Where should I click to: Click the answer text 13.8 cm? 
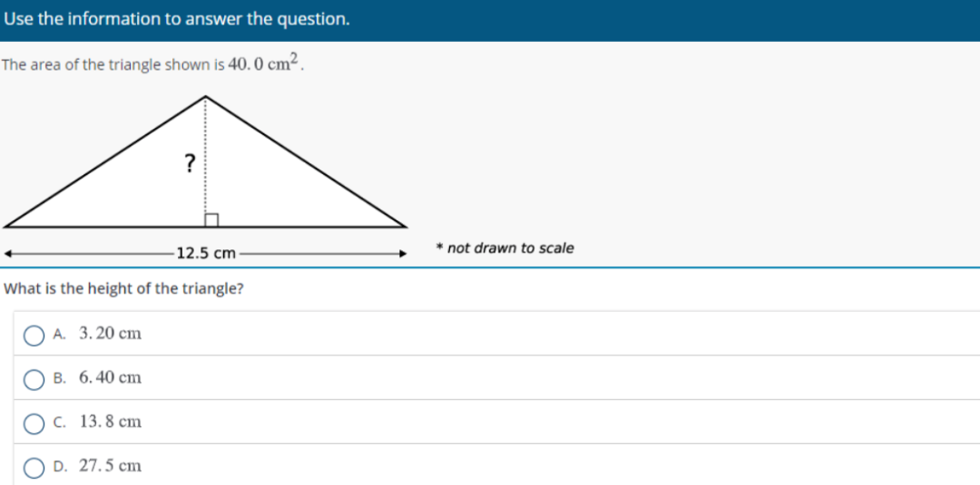[110, 422]
